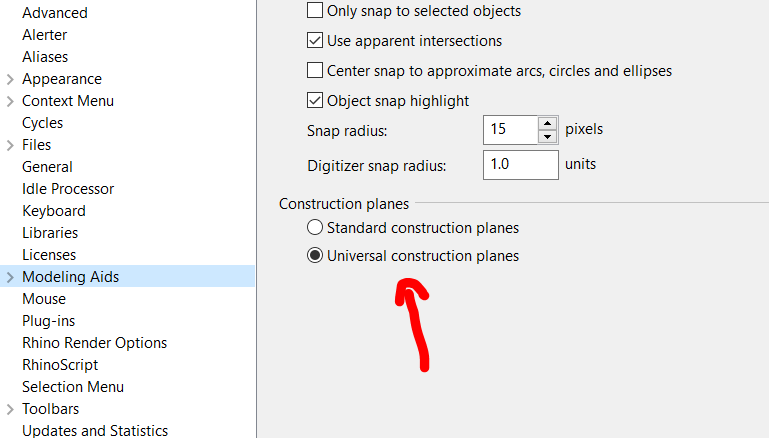The height and width of the screenshot is (438, 769).
Task: Expand the Appearance tree node
Action: tap(10, 79)
